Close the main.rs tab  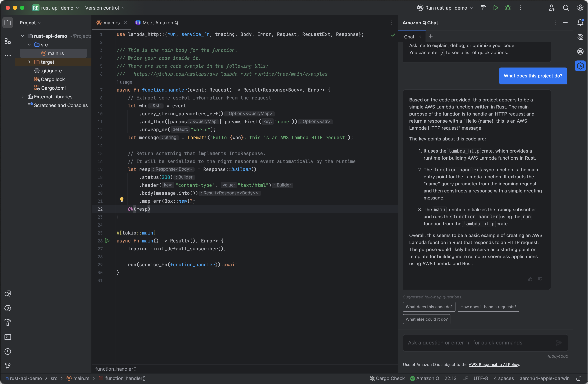(125, 23)
